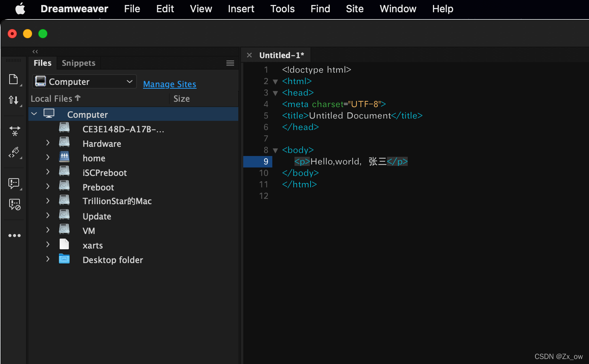
Task: Open Customize Toolbar three-dots icon
Action: (x=15, y=236)
